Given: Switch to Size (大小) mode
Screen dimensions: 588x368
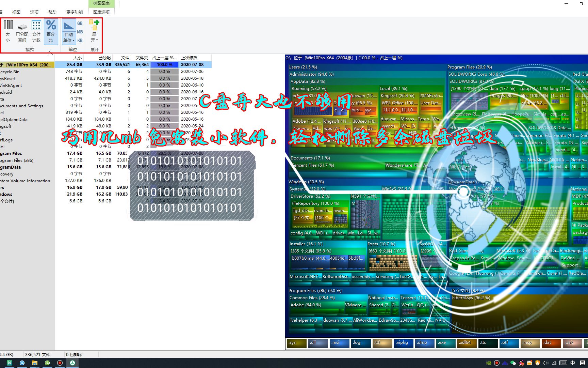Looking at the screenshot, I should (8, 31).
